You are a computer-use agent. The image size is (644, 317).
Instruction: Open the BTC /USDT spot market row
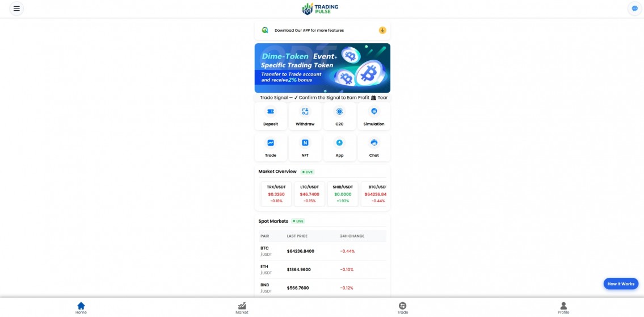[x=322, y=251]
